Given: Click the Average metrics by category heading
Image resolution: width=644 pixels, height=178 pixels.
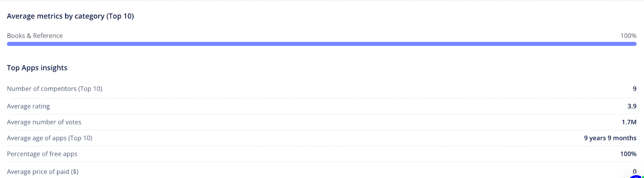Looking at the screenshot, I should pos(70,16).
